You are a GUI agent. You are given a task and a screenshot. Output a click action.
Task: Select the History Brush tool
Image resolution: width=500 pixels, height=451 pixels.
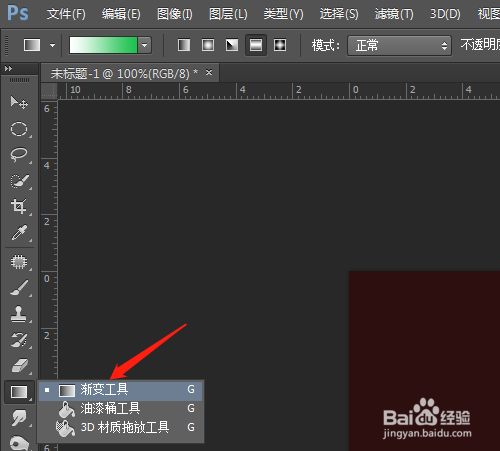[x=19, y=340]
